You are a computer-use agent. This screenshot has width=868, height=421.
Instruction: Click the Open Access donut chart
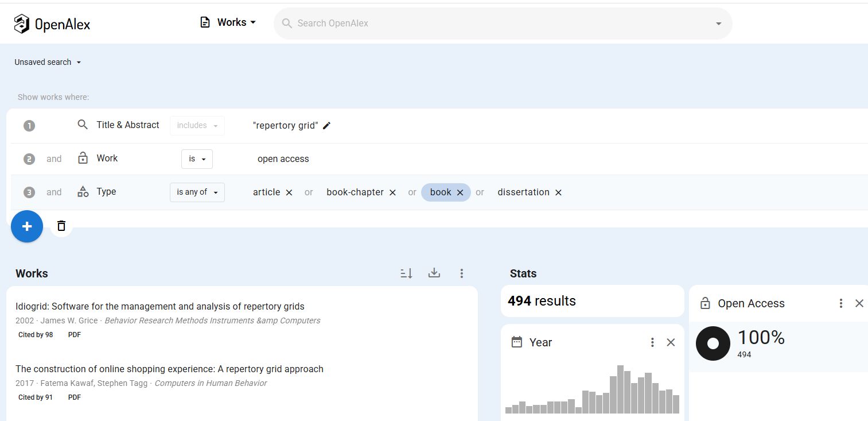click(713, 343)
